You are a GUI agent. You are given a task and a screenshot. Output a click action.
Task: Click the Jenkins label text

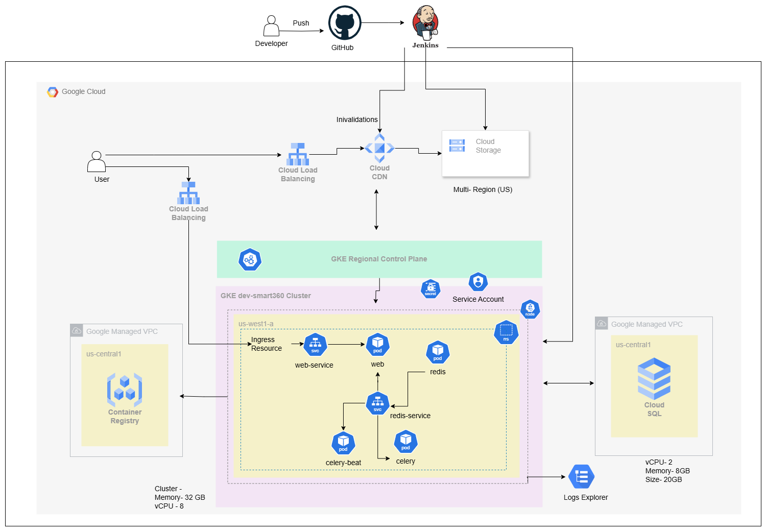pos(425,45)
